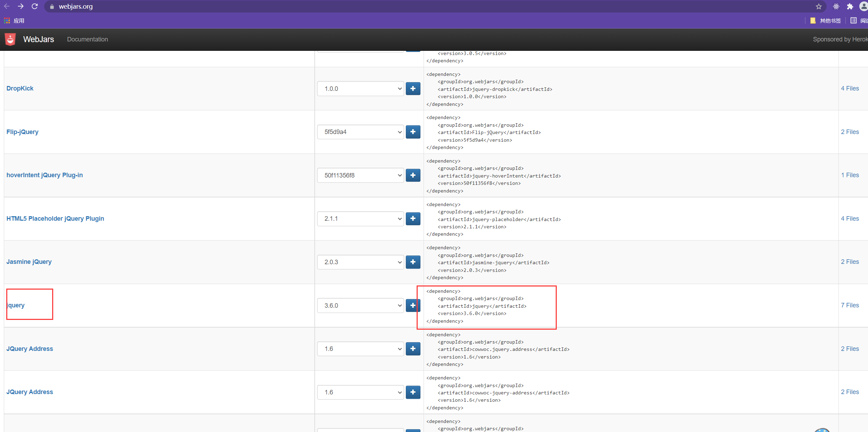The height and width of the screenshot is (432, 868).
Task: Open the Jasmine jQuery link
Action: tap(29, 262)
